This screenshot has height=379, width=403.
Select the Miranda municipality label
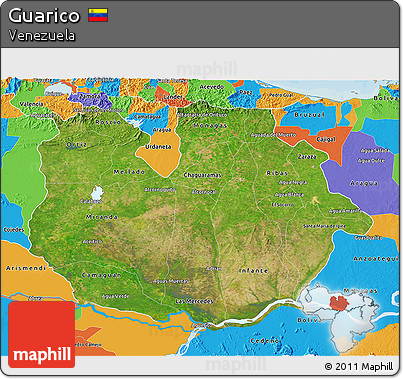point(102,217)
